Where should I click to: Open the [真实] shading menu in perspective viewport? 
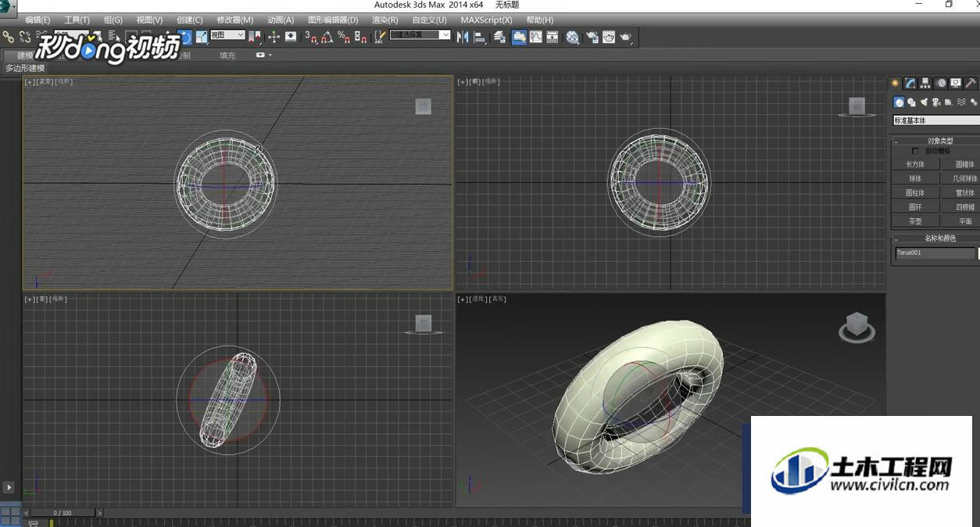[x=497, y=299]
